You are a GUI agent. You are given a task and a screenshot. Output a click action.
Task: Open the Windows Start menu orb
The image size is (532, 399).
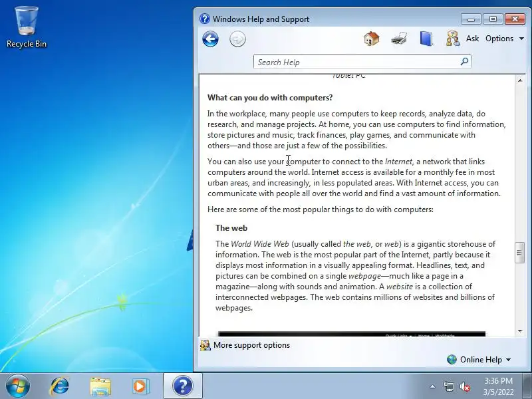click(x=18, y=386)
